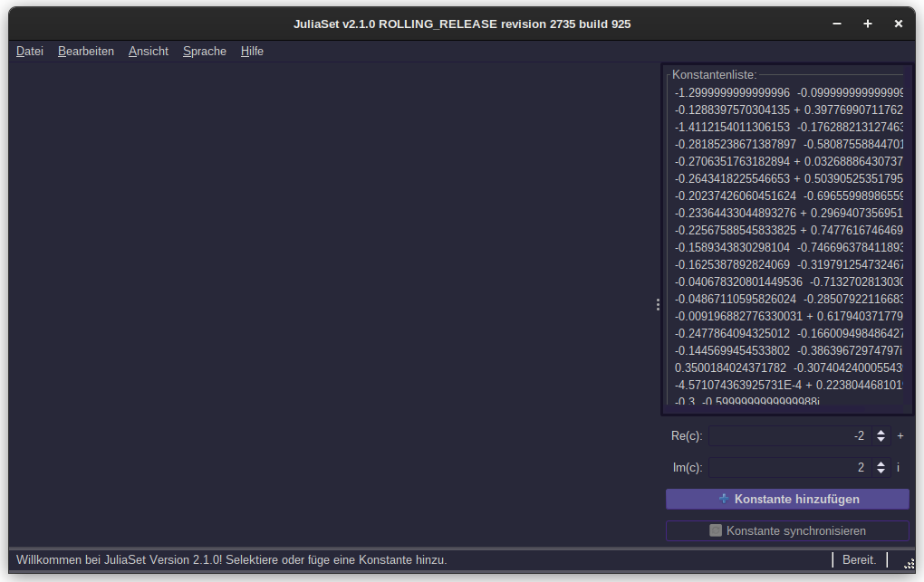Select the constant starting with 0.3500184024371782

coord(787,368)
